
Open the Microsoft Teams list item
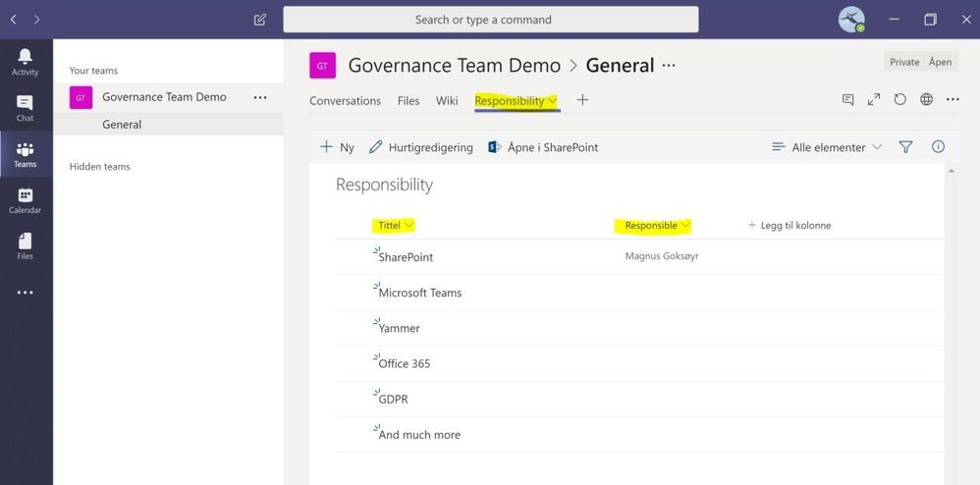coord(420,293)
